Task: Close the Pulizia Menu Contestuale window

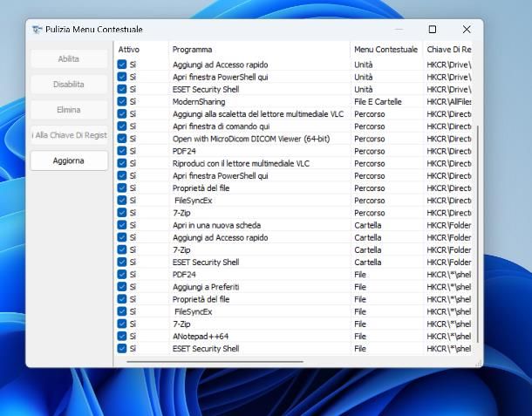Action: pyautogui.click(x=467, y=30)
